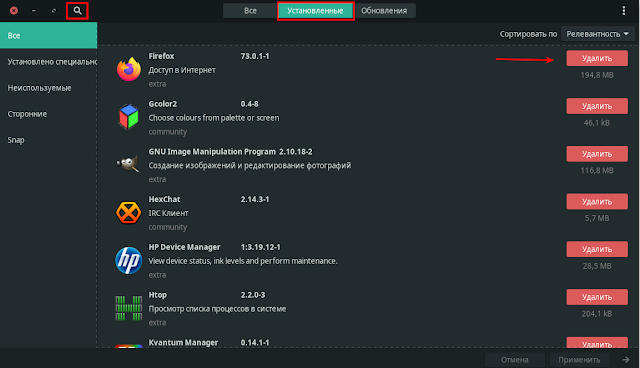
Task: Click the HP Device Manager logo
Action: click(x=129, y=260)
